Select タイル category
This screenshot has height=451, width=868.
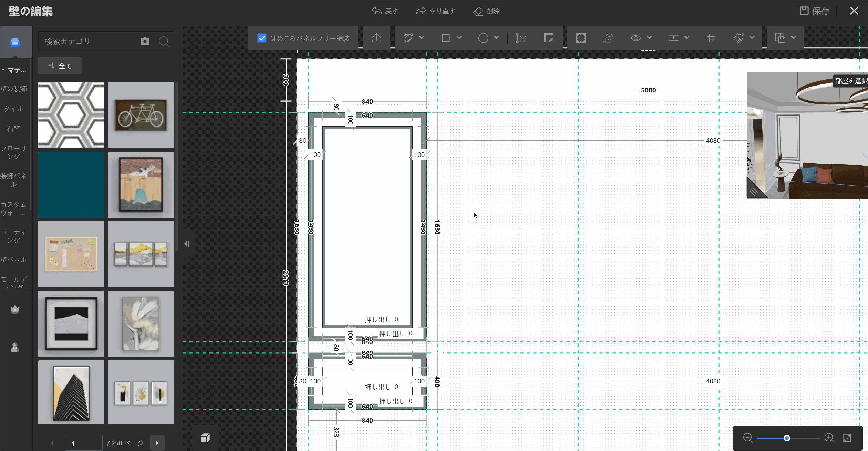[14, 109]
